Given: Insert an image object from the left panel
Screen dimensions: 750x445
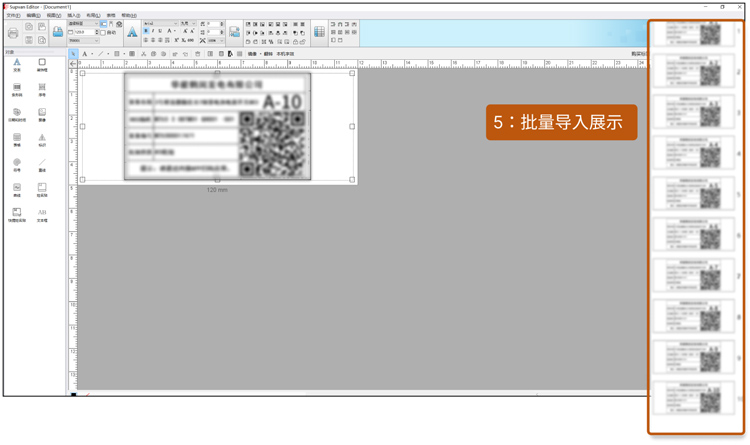Looking at the screenshot, I should tap(42, 114).
